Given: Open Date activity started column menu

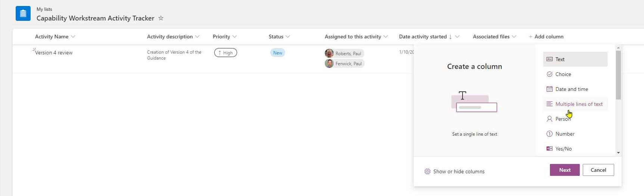Looking at the screenshot, I should [457, 37].
